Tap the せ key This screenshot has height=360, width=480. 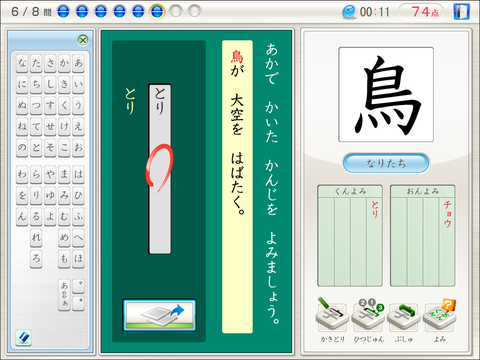point(50,126)
